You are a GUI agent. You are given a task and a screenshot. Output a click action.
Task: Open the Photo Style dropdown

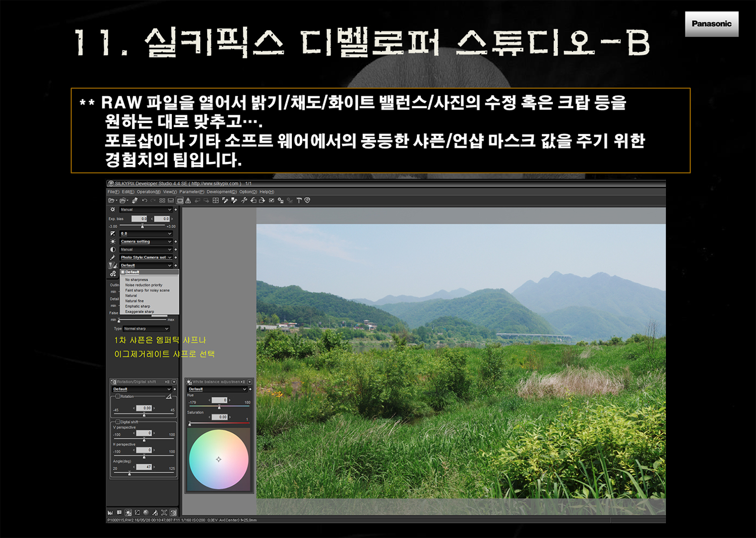(169, 257)
